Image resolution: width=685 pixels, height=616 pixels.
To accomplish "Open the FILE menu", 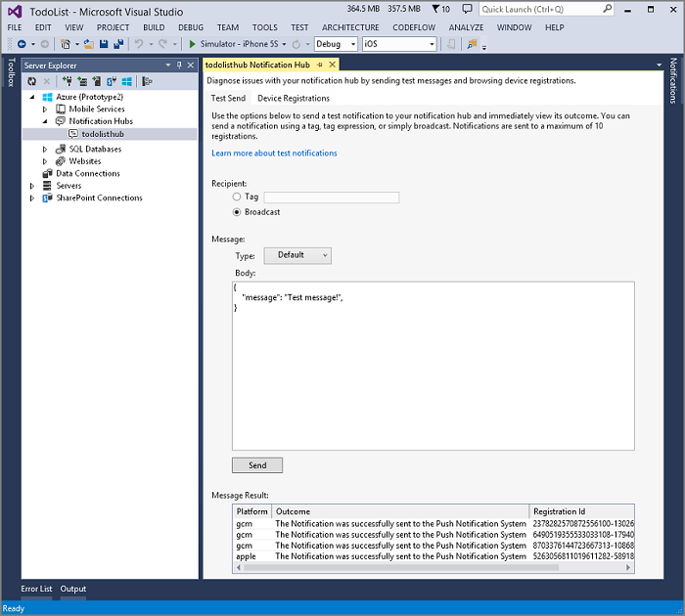I will [x=15, y=27].
